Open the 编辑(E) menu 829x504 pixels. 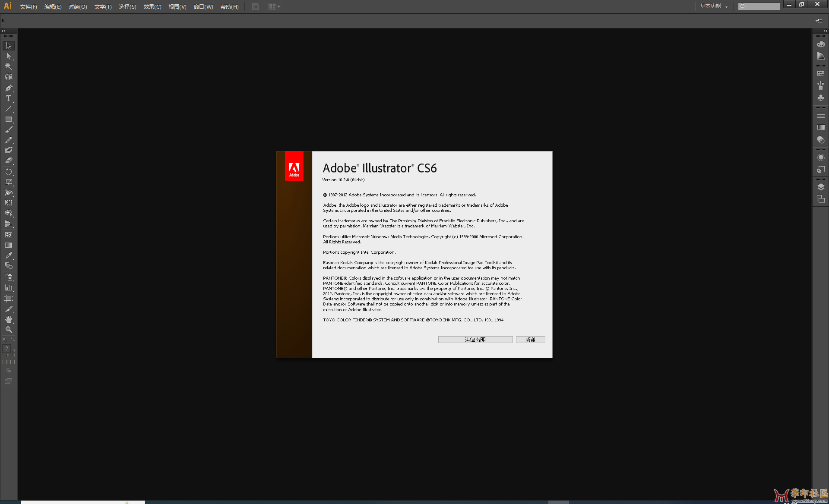[x=53, y=6]
